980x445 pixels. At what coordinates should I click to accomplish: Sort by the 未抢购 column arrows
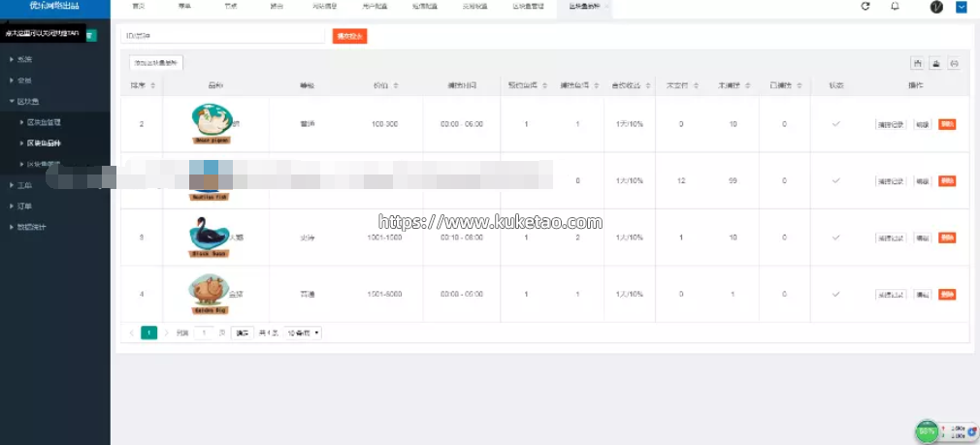click(747, 85)
